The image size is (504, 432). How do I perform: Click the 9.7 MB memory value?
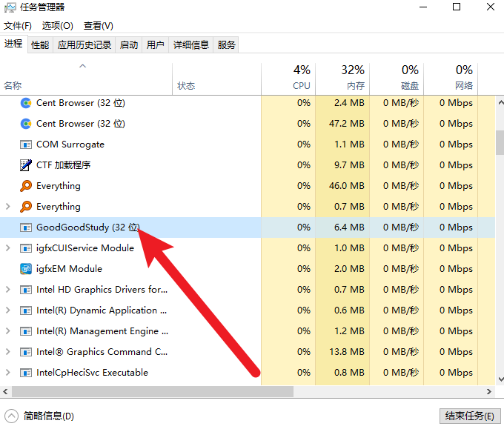[349, 165]
